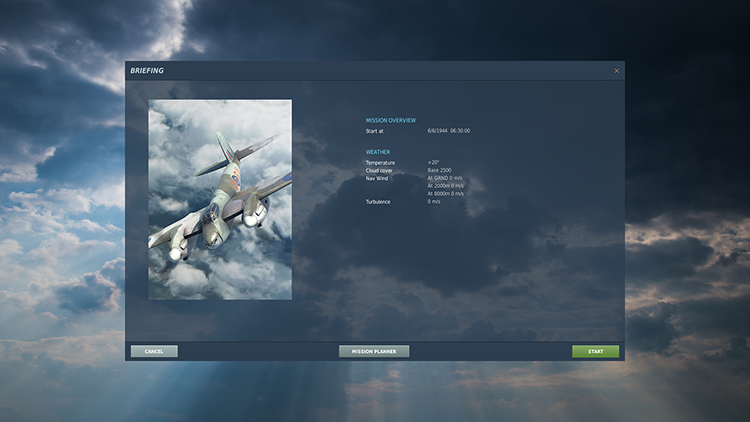The height and width of the screenshot is (422, 750).
Task: Click the Turbulence label
Action: [x=378, y=202]
